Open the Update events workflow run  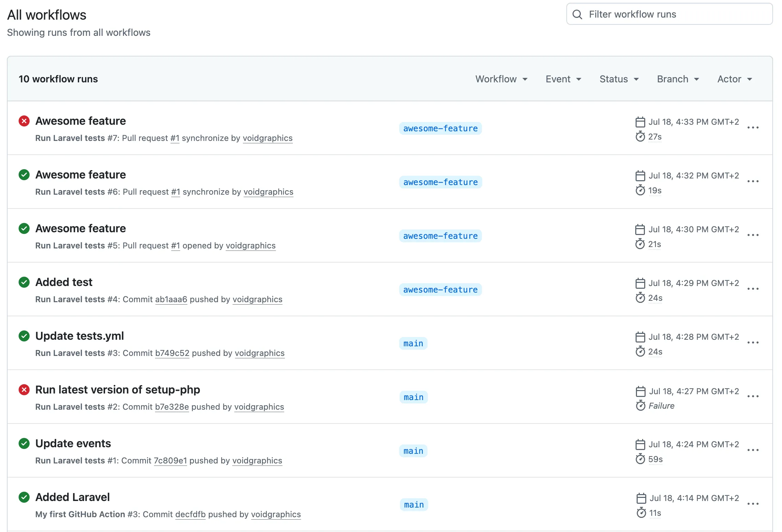point(73,443)
